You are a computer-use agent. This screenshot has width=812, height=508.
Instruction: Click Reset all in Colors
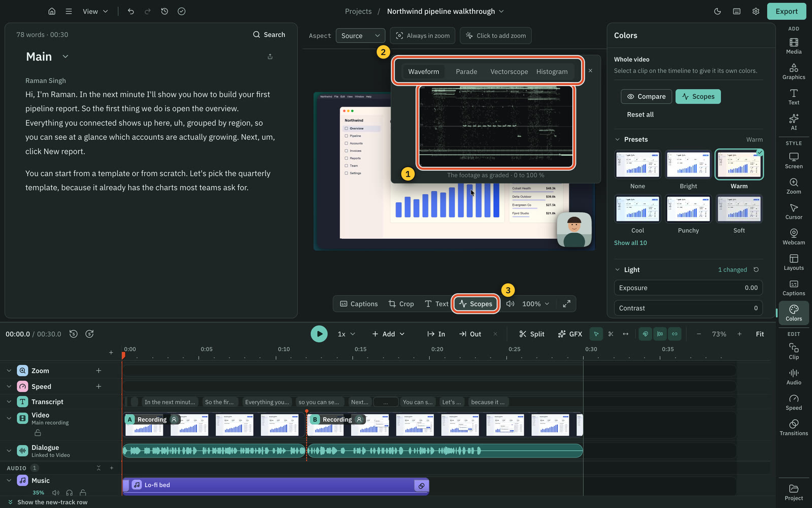pos(640,115)
